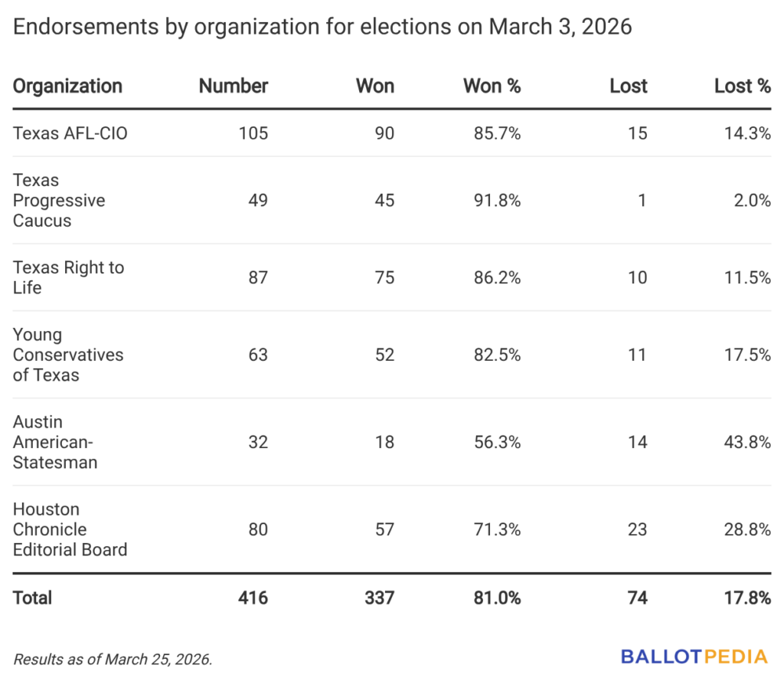Image resolution: width=784 pixels, height=681 pixels.
Task: Click Texas Right to Life organization name
Action: [x=68, y=277]
